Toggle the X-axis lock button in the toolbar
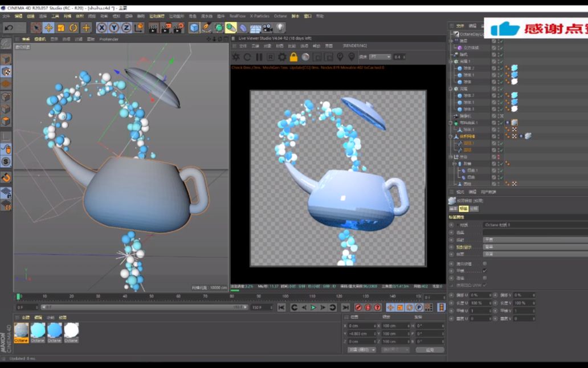Viewport: 588px width, 368px height. [102, 27]
